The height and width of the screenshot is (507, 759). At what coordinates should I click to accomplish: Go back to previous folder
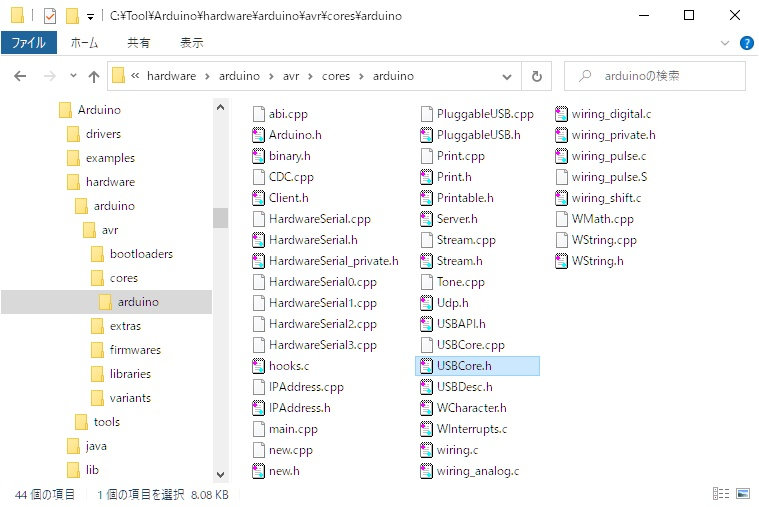point(20,76)
